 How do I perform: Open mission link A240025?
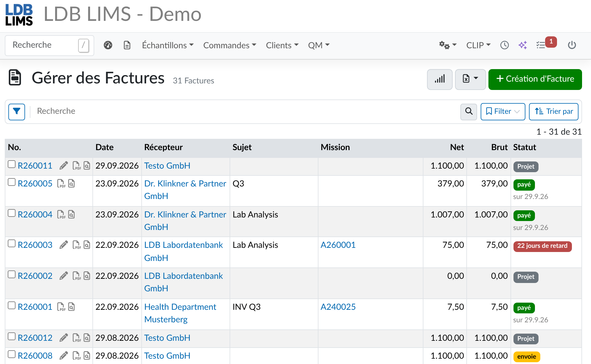click(x=338, y=307)
